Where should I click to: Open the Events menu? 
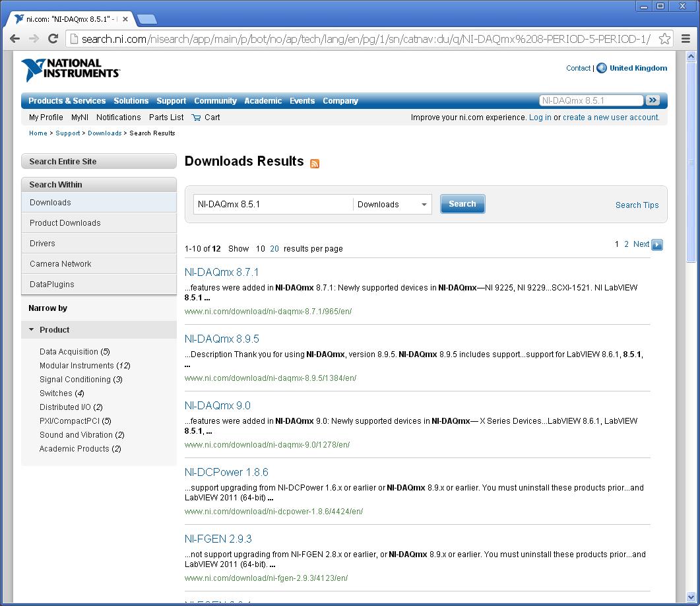pos(302,101)
